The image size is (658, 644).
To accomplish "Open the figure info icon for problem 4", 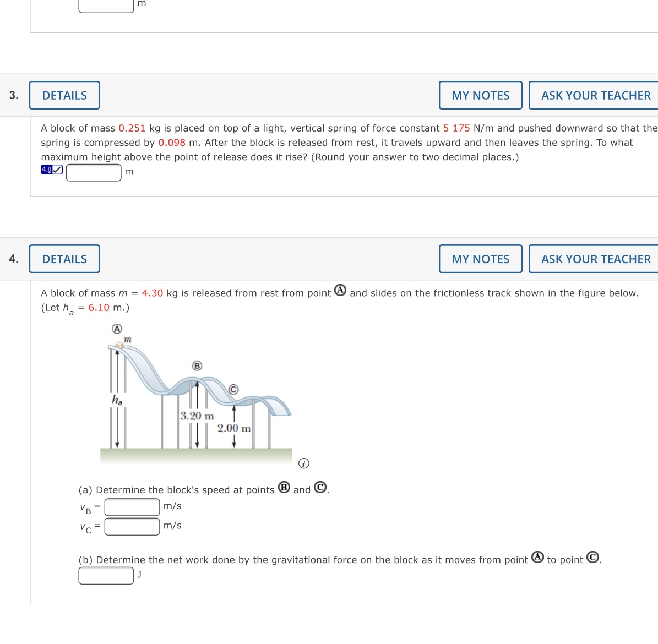I will pyautogui.click(x=303, y=463).
